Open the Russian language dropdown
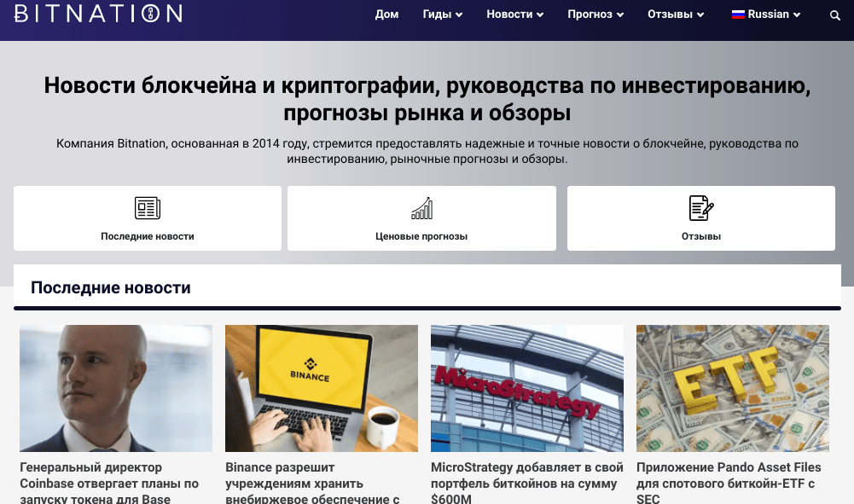This screenshot has height=504, width=854. tap(766, 14)
